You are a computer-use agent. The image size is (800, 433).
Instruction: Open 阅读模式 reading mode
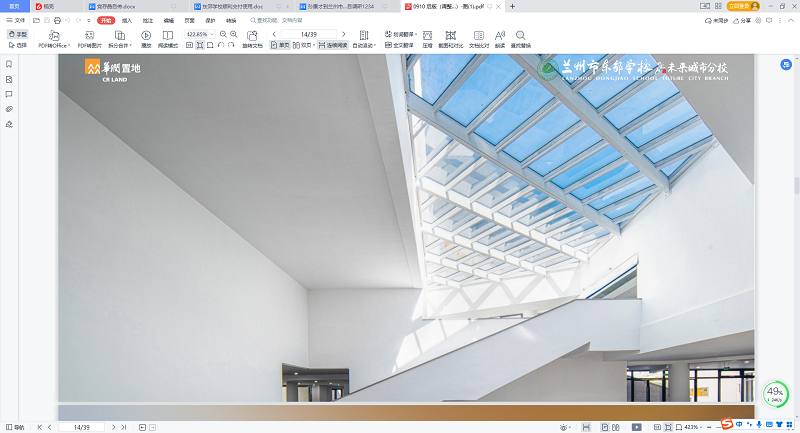(x=170, y=36)
